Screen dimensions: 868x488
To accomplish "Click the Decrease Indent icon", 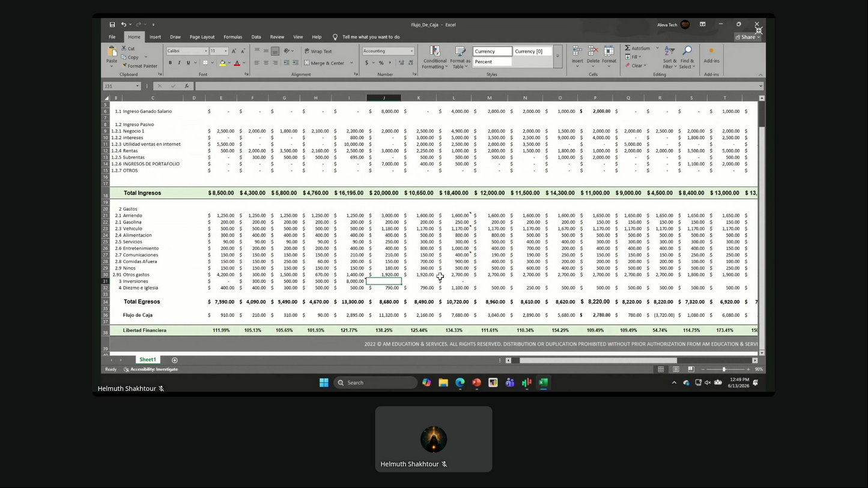I will click(287, 63).
